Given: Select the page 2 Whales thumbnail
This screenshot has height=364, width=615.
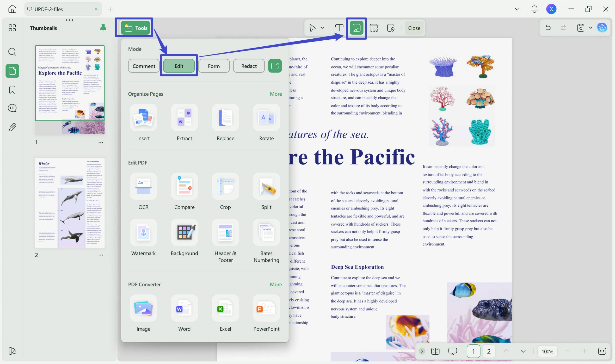Looking at the screenshot, I should [70, 203].
